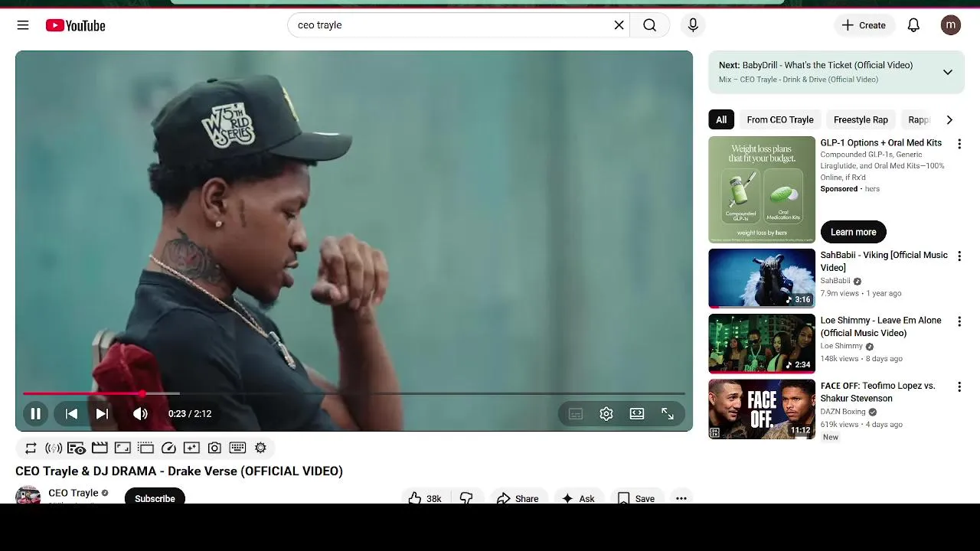Seek within the red video progress bar

point(354,393)
